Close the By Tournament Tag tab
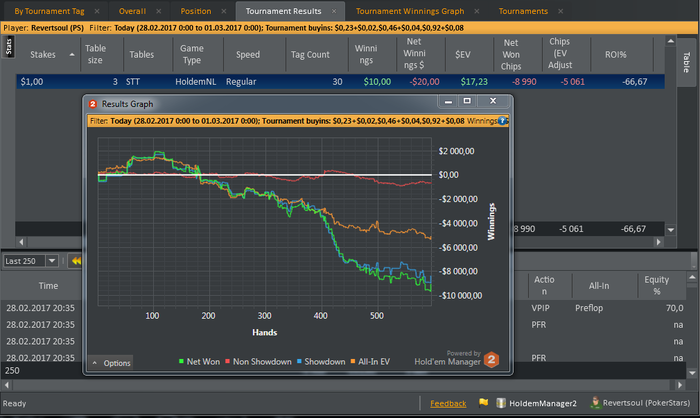This screenshot has height=418, width=700. (x=97, y=11)
